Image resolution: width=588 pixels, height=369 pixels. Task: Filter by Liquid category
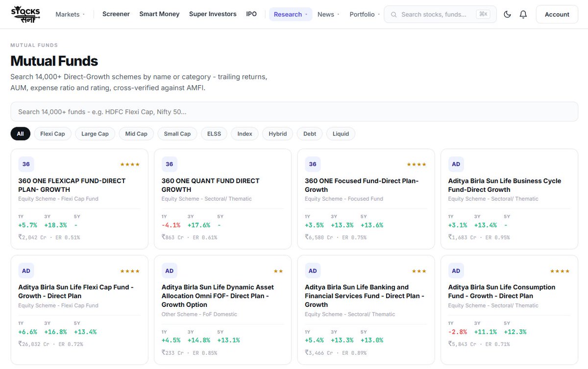pyautogui.click(x=341, y=134)
